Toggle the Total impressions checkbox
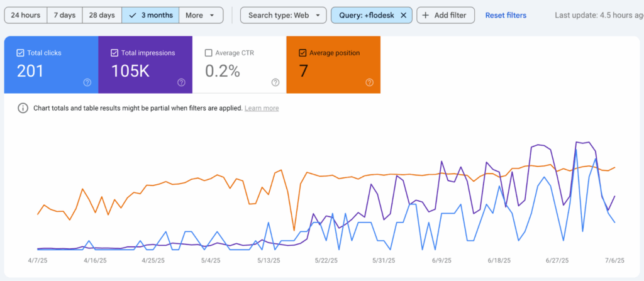Screen dimensions: 644x281 pyautogui.click(x=114, y=53)
